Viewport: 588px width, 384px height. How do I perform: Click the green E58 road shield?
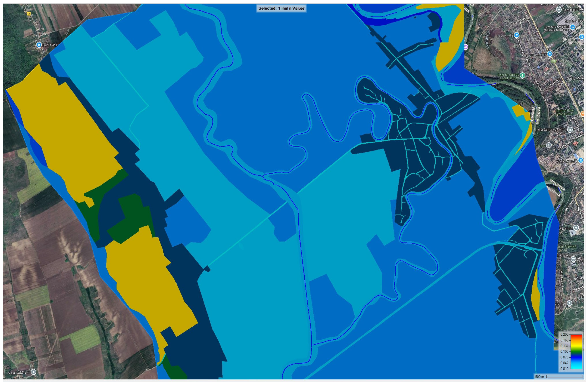553,61
